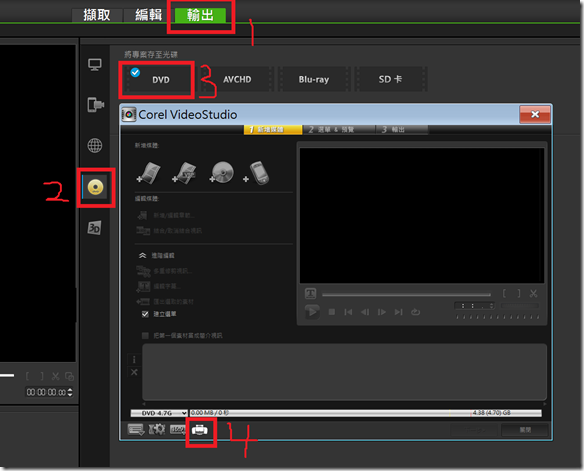Collapse the advanced editing chevron
The image size is (584, 471).
[142, 255]
